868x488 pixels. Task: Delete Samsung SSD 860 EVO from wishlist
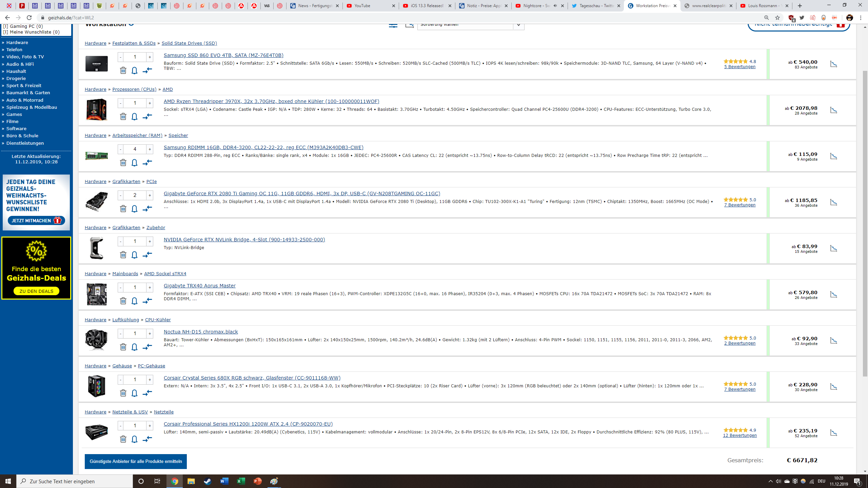tap(123, 70)
